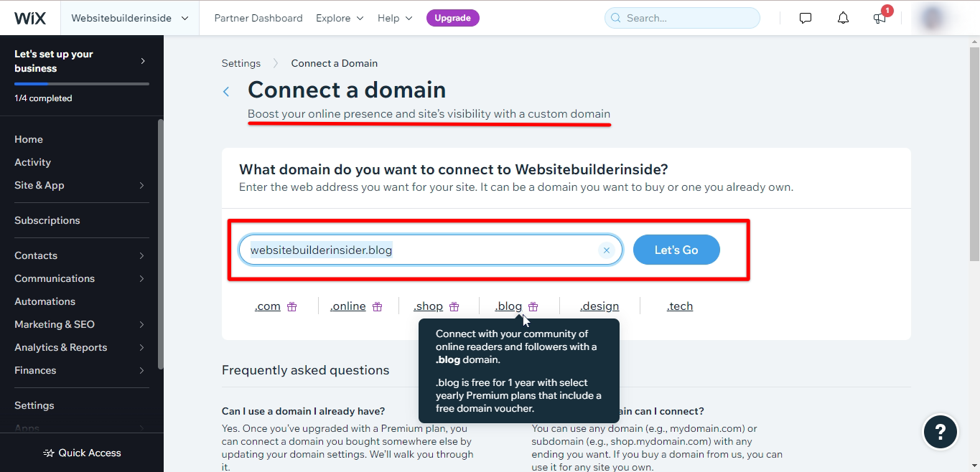980x472 pixels.
Task: Click the Wix logo
Action: click(x=30, y=18)
